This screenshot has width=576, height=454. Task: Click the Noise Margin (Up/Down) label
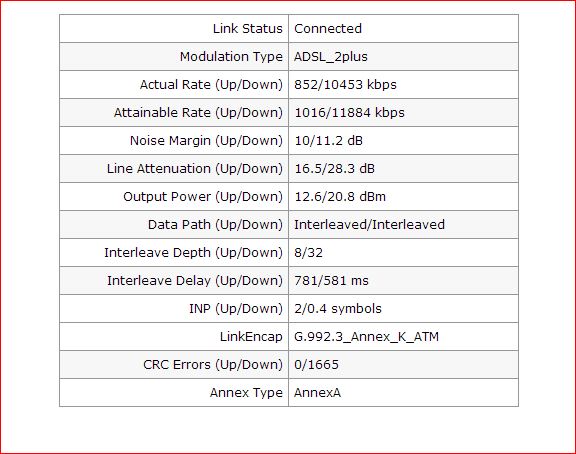(x=206, y=141)
